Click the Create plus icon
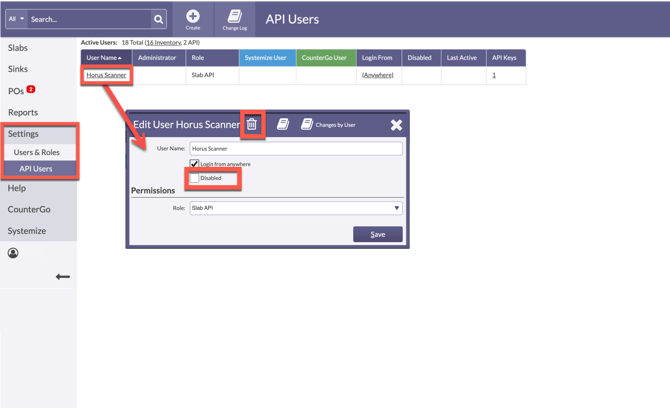Image resolution: width=670 pixels, height=408 pixels. pos(193,17)
